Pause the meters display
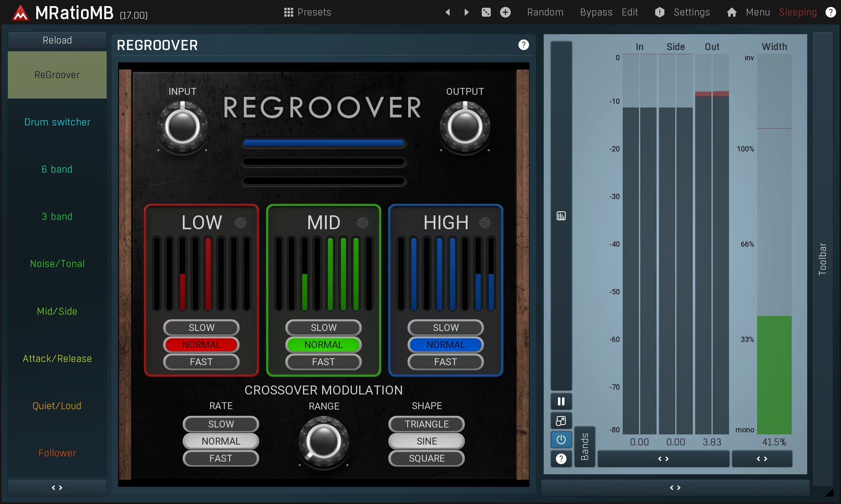 561,401
